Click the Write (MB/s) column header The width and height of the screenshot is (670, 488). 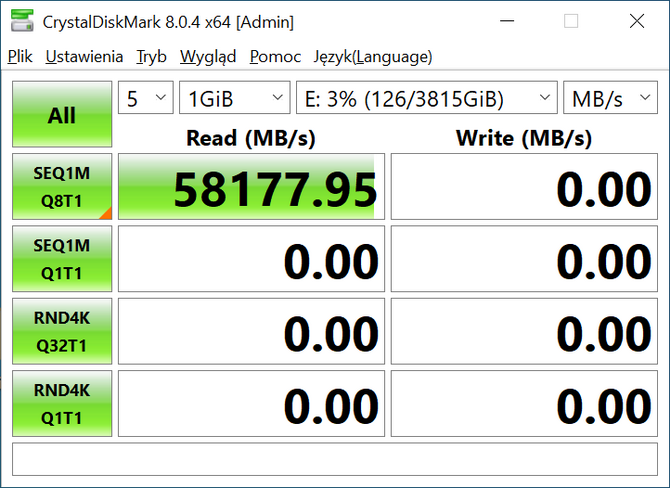524,138
